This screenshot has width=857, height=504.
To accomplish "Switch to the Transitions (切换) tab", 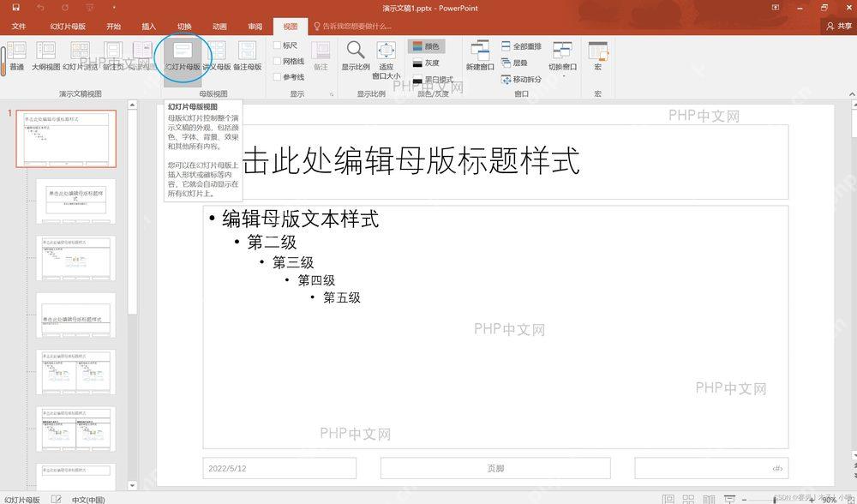I will pyautogui.click(x=184, y=27).
